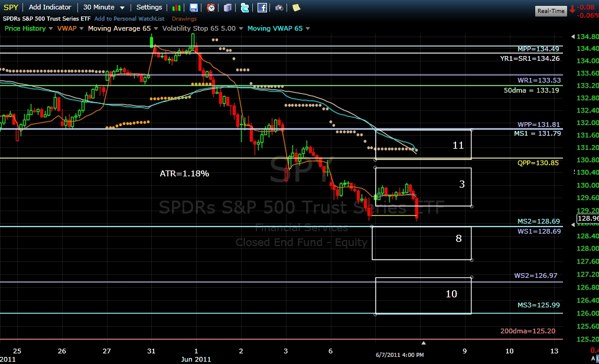This screenshot has height=364, width=599.
Task: Open the 30 Minute timeframe dropdown
Action: tap(104, 7)
